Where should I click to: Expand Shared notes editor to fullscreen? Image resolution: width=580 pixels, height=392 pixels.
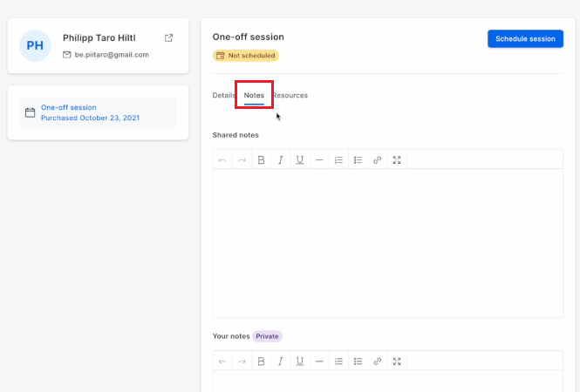click(397, 160)
